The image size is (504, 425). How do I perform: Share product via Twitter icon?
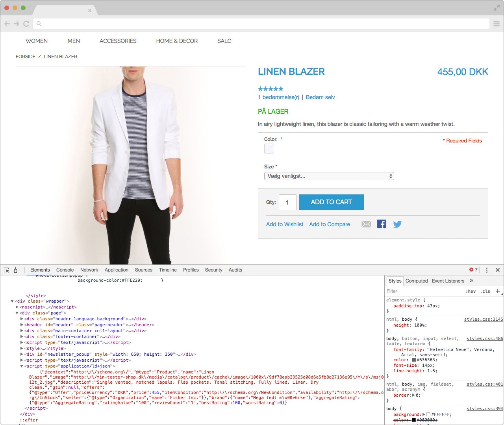[x=397, y=224]
